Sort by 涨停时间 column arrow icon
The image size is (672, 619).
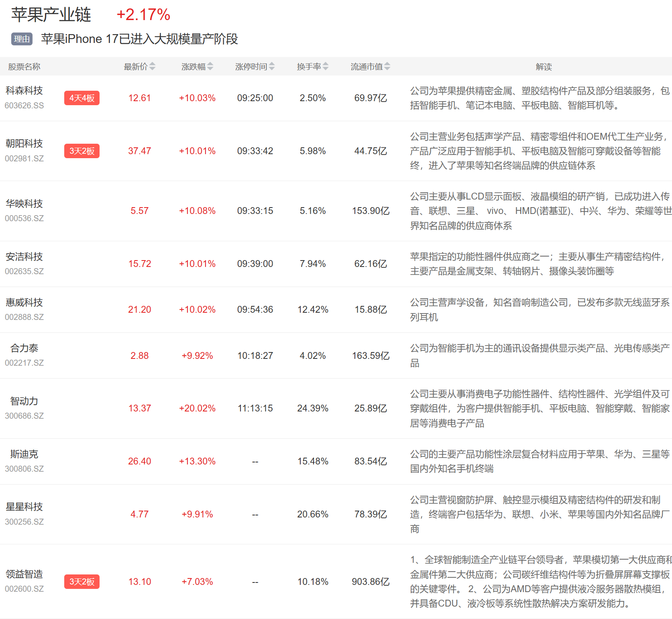272,67
